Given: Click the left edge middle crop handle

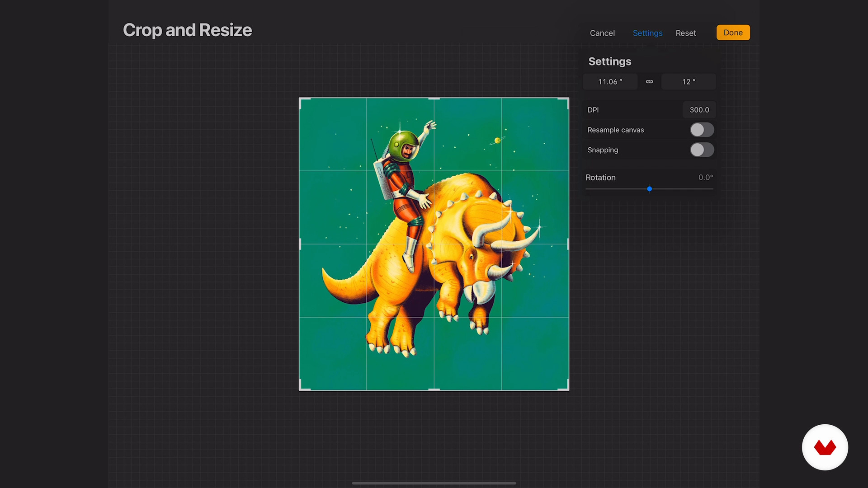Looking at the screenshot, I should pyautogui.click(x=300, y=244).
